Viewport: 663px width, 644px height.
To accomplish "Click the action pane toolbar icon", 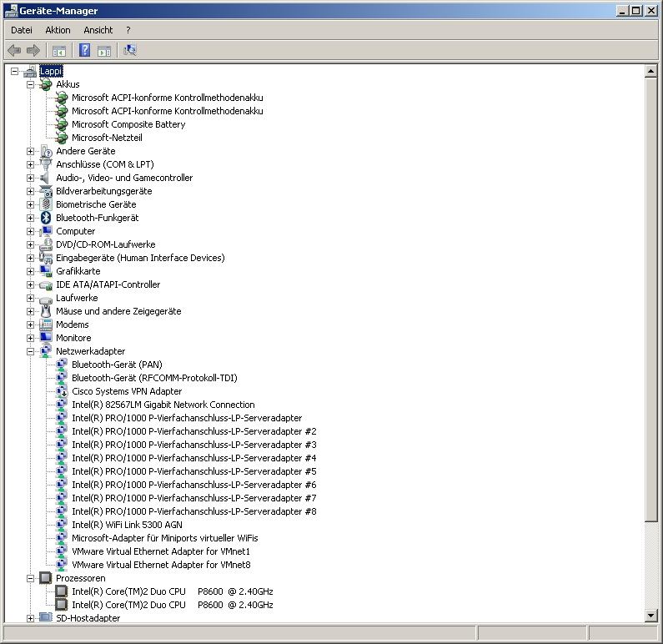I will click(104, 51).
